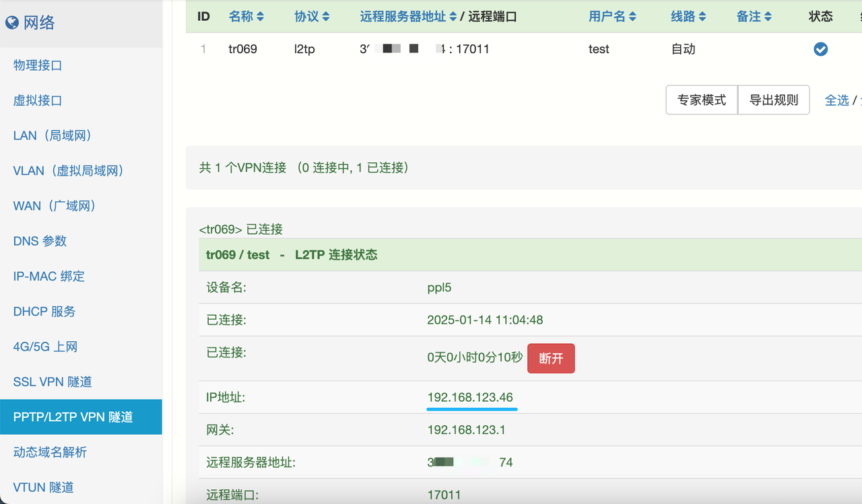Sort by 名称 column arrows
The width and height of the screenshot is (862, 504).
pos(261,17)
